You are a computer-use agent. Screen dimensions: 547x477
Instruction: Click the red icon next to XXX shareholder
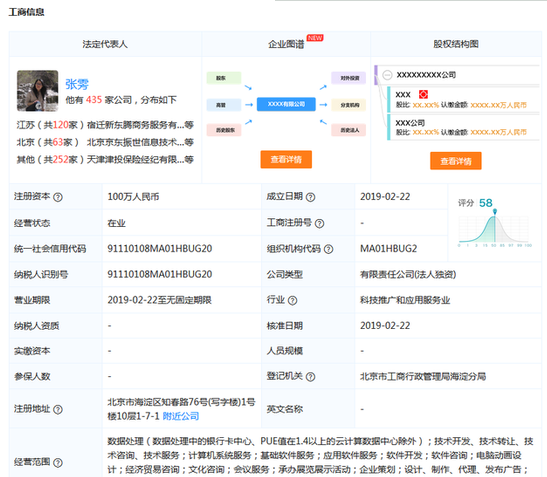(423, 94)
